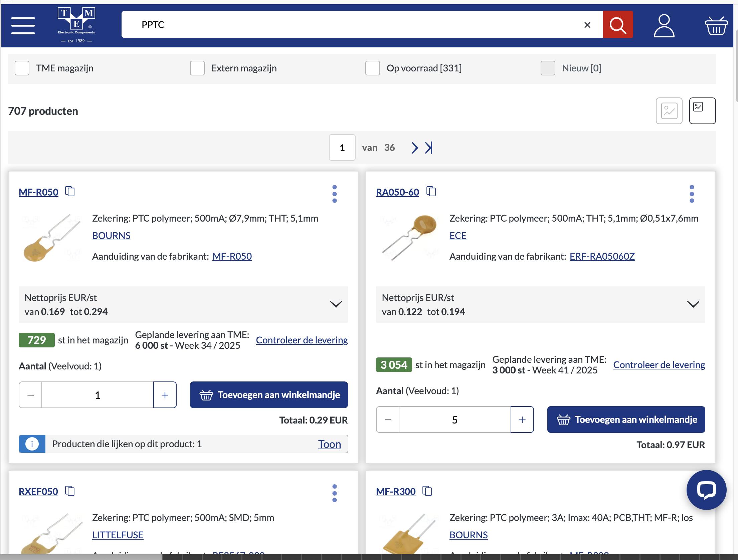The width and height of the screenshot is (738, 560).
Task: Open LITTELFUSE manufacturer link
Action: point(118,535)
